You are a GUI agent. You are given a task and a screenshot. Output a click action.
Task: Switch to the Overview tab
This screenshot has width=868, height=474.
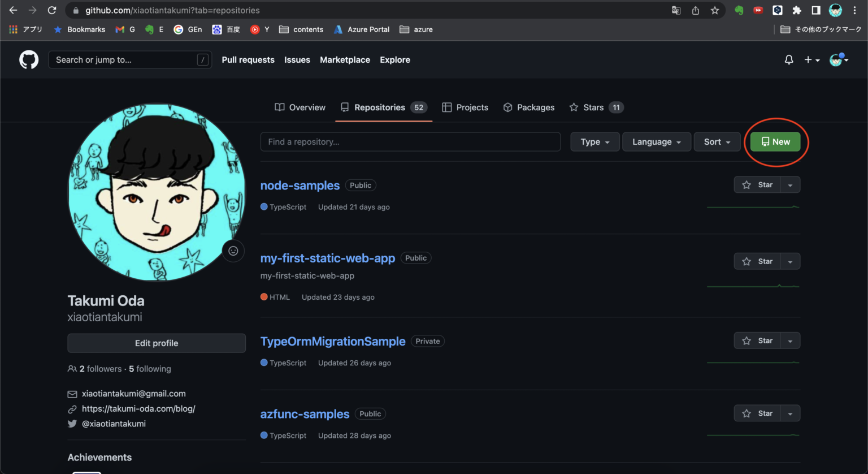click(x=300, y=107)
